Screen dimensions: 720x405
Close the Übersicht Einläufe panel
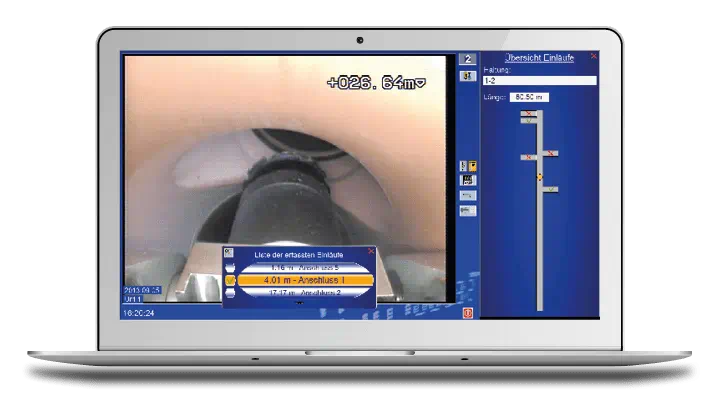point(593,56)
